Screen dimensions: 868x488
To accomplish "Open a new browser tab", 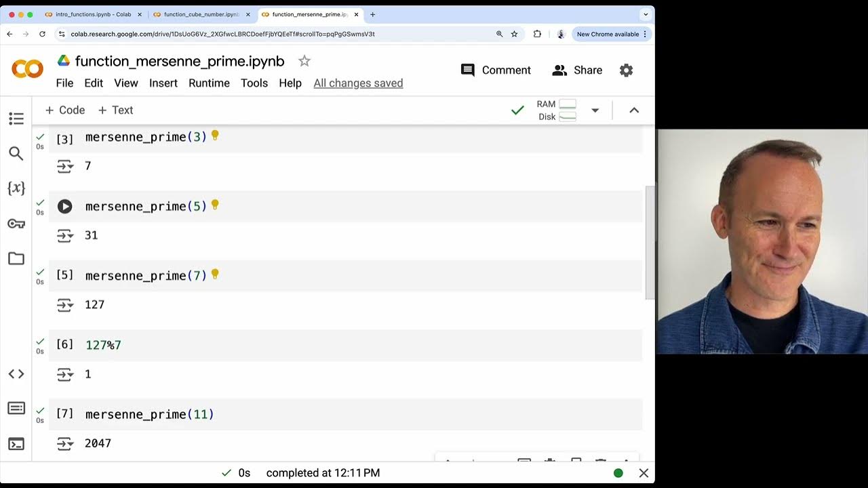I will pyautogui.click(x=372, y=14).
